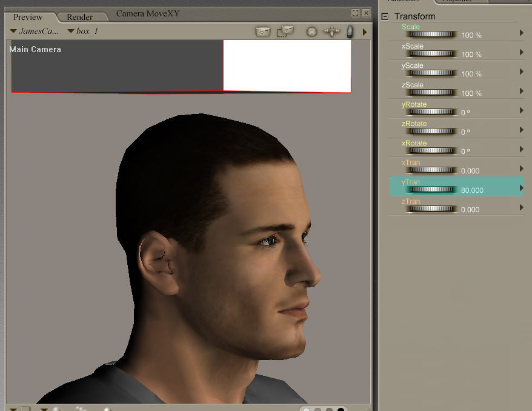Click the zScale parameter label
Image resolution: width=532 pixels, height=411 pixels.
click(412, 84)
